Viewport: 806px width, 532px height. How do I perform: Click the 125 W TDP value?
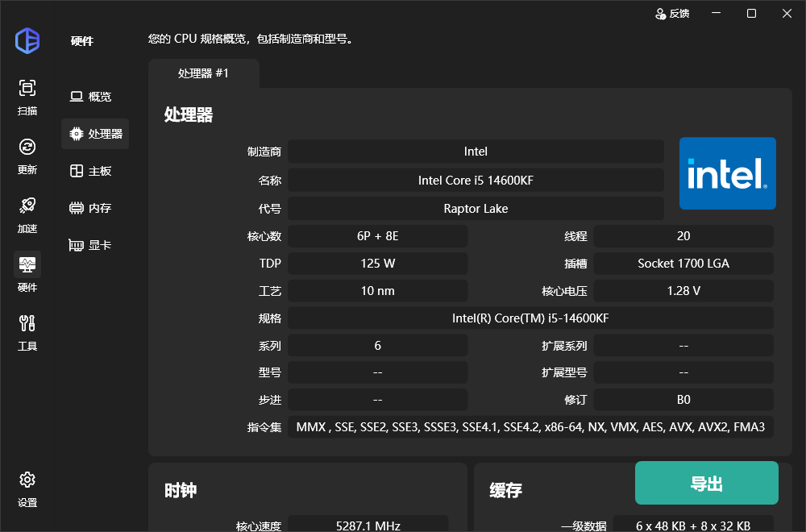click(378, 263)
